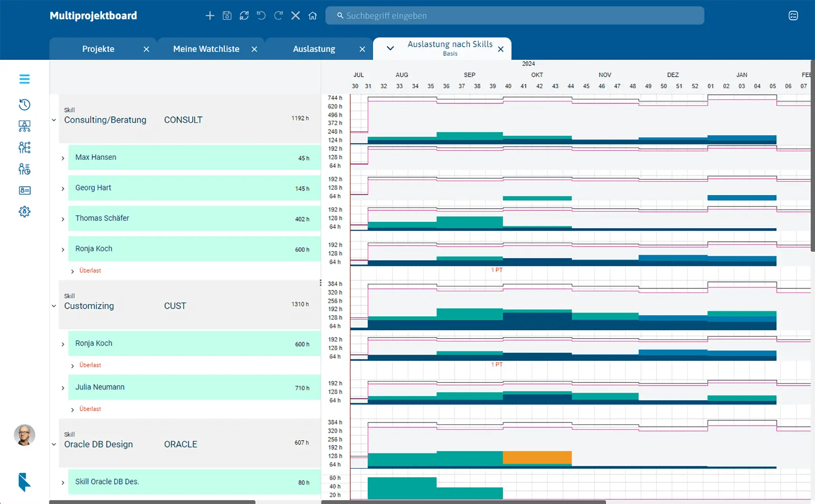Expand Überlast under Julia Neumann
The height and width of the screenshot is (504, 815).
tap(72, 409)
